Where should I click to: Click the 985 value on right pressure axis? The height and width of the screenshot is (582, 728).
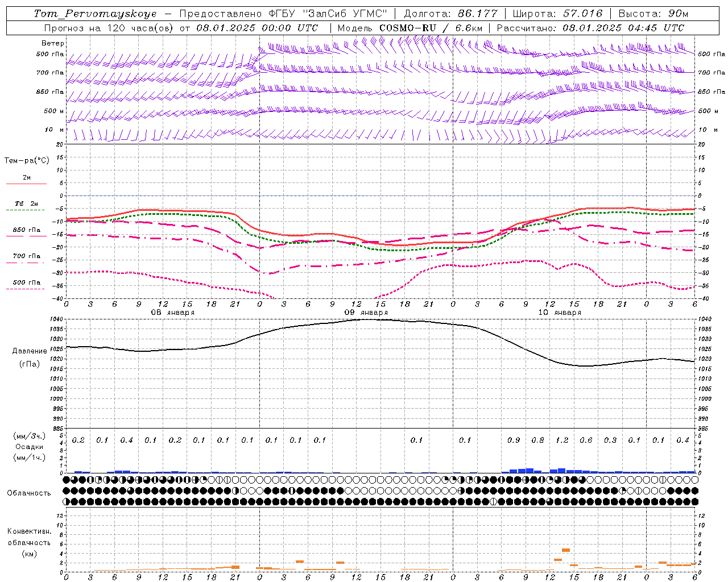coord(704,429)
